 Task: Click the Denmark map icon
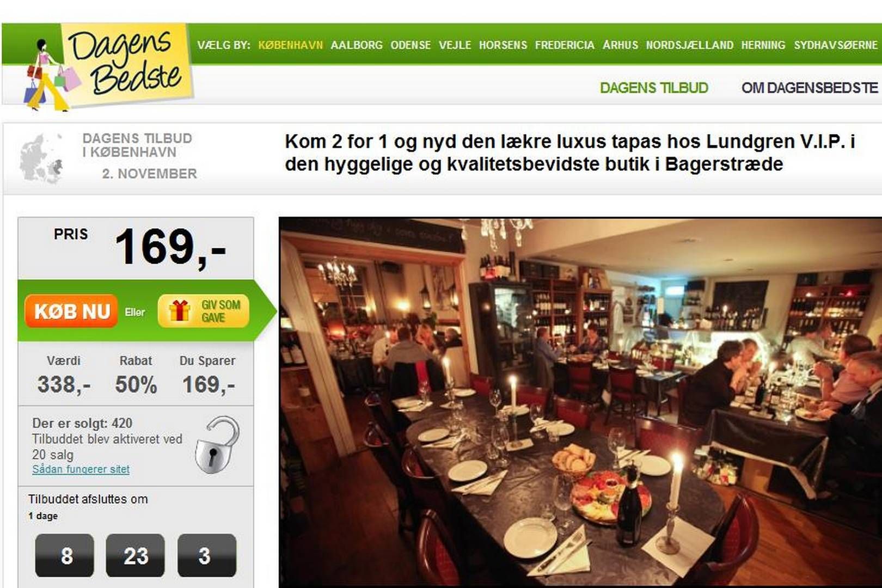41,158
